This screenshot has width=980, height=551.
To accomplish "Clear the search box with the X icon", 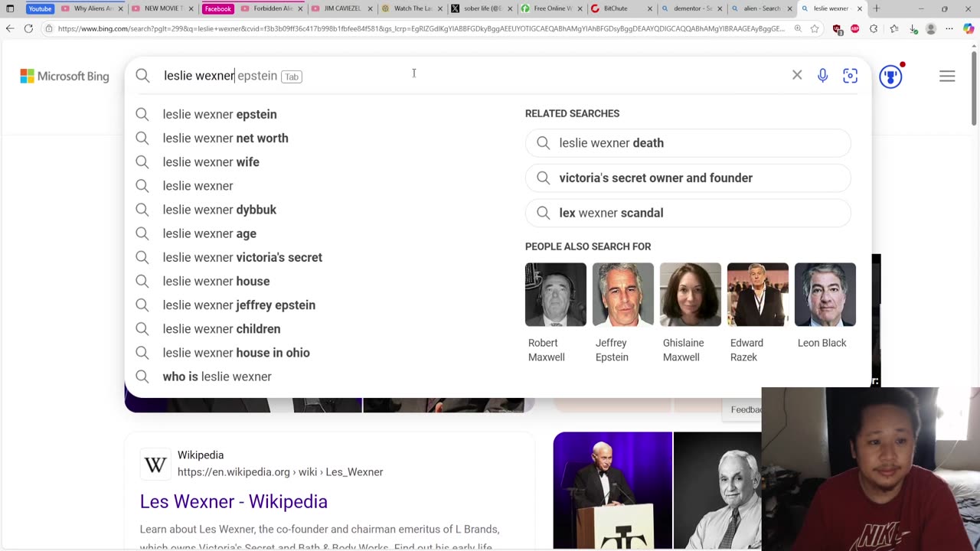I will (x=797, y=75).
